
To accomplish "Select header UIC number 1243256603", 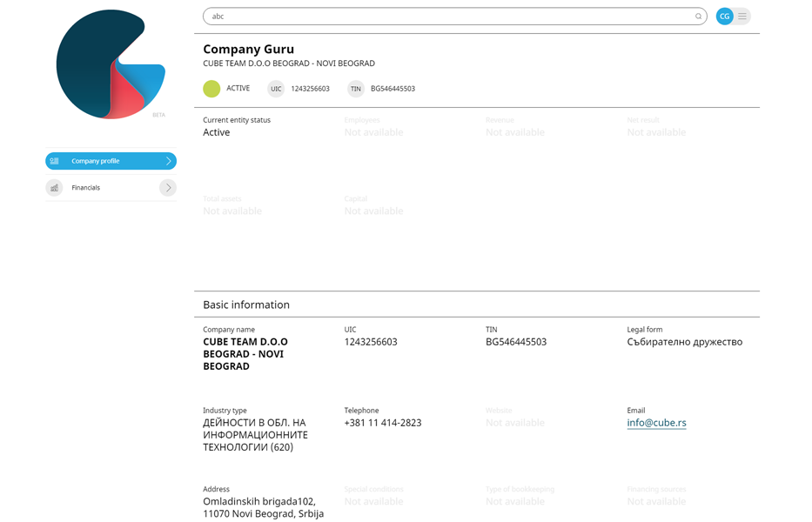I will (x=310, y=89).
